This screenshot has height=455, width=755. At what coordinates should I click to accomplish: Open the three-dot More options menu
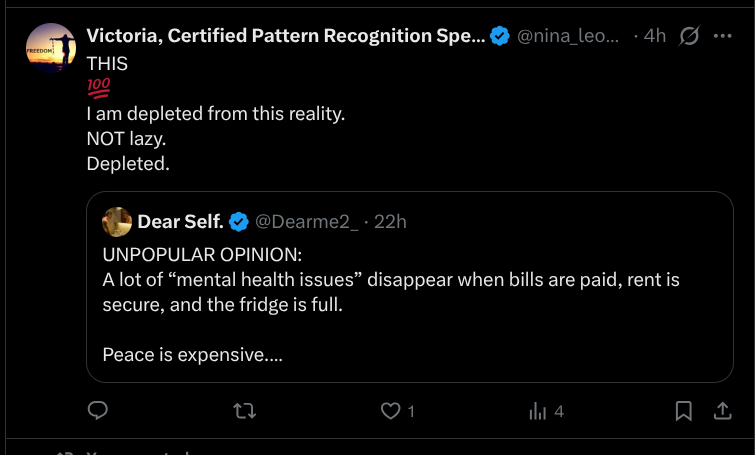[x=722, y=36]
